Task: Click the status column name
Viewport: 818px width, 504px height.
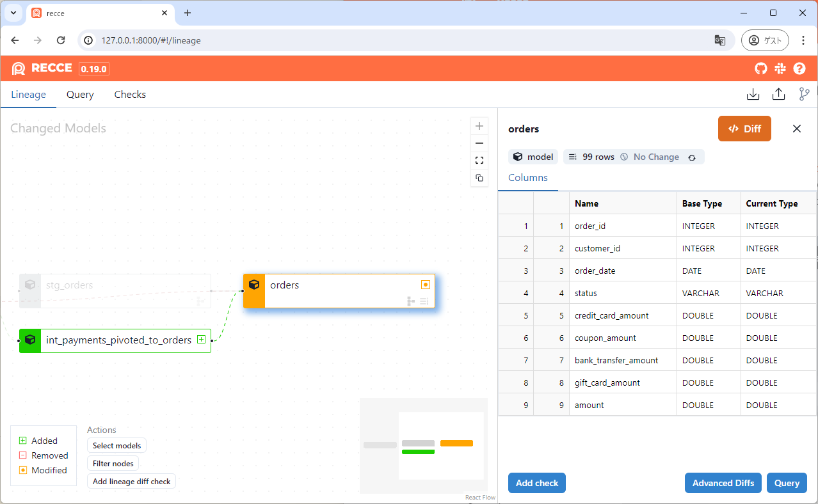Action: point(586,293)
